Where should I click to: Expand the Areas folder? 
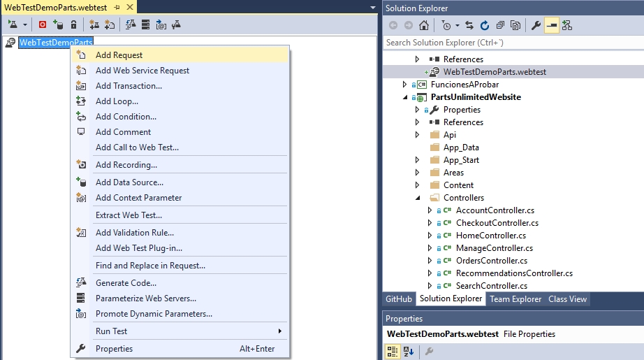(x=417, y=173)
